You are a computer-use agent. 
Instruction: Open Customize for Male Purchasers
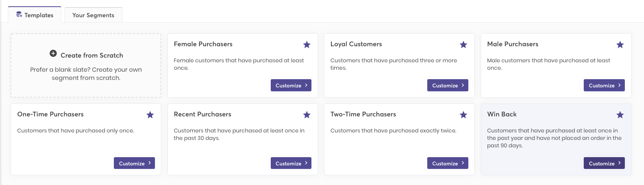604,85
